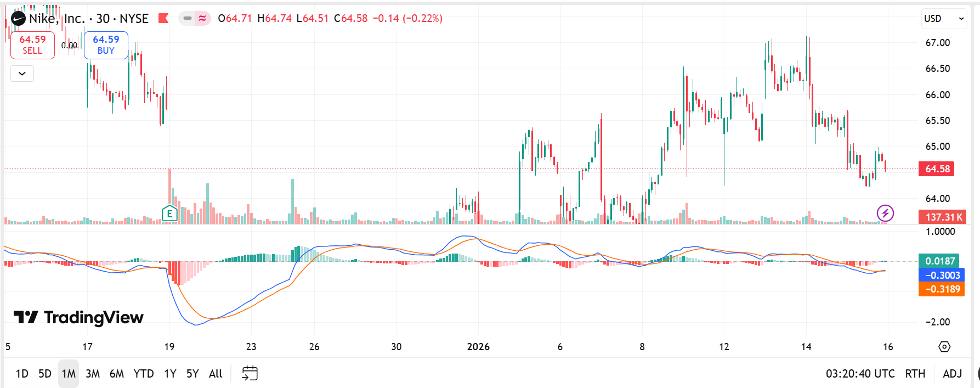
Task: Open the go-to-date calendar icon
Action: (x=250, y=374)
